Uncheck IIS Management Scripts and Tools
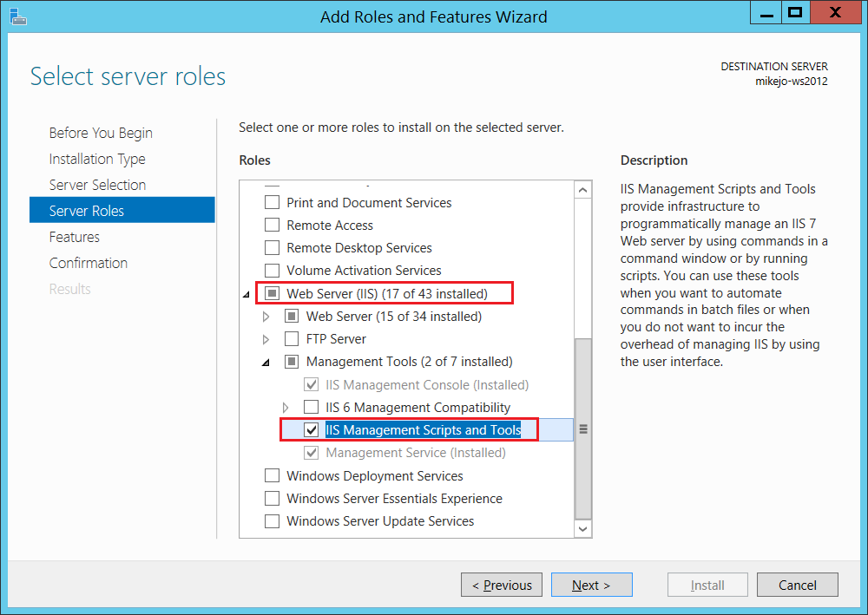 pos(310,429)
